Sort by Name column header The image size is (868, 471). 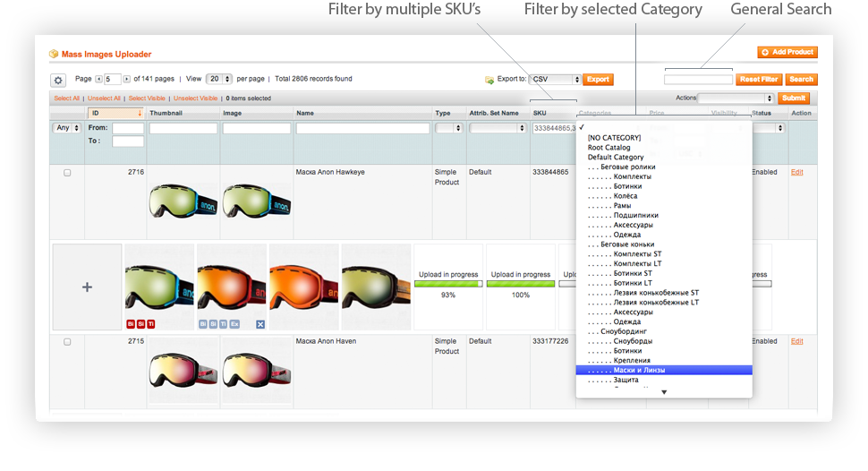305,113
